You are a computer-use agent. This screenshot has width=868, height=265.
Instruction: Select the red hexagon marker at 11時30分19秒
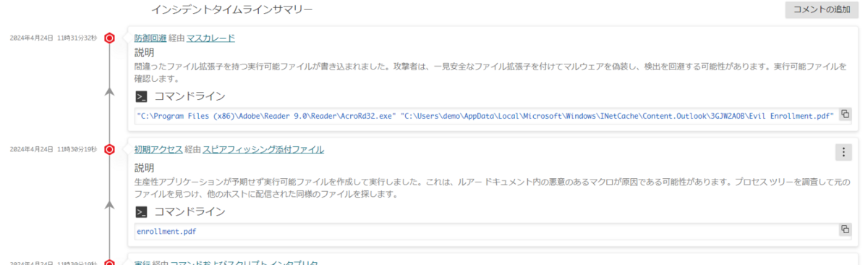[x=109, y=150]
